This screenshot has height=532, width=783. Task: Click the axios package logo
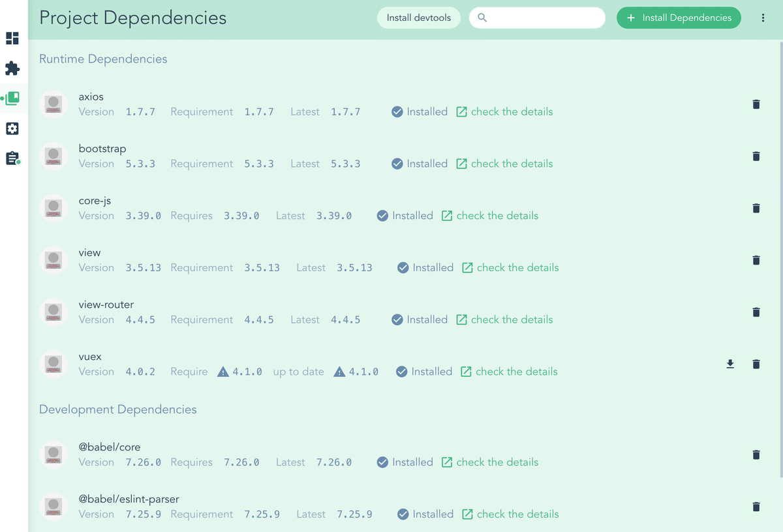[54, 104]
